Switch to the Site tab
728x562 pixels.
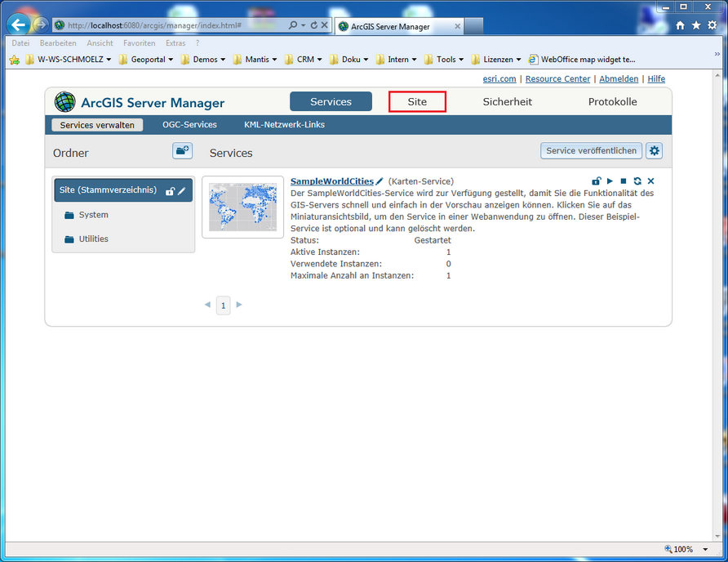417,101
